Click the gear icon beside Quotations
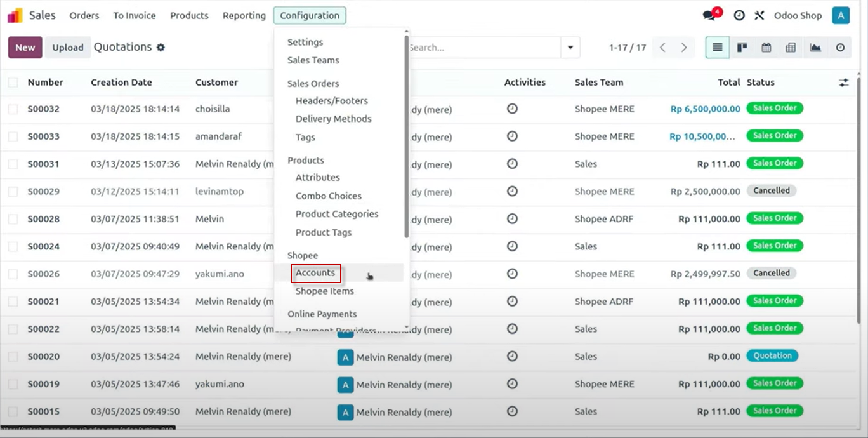Viewport: 868px width, 438px height. (161, 48)
